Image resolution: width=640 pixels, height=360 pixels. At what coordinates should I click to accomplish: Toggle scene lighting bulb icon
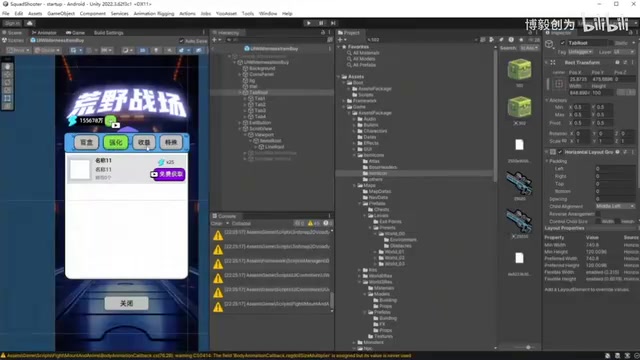pyautogui.click(x=156, y=50)
